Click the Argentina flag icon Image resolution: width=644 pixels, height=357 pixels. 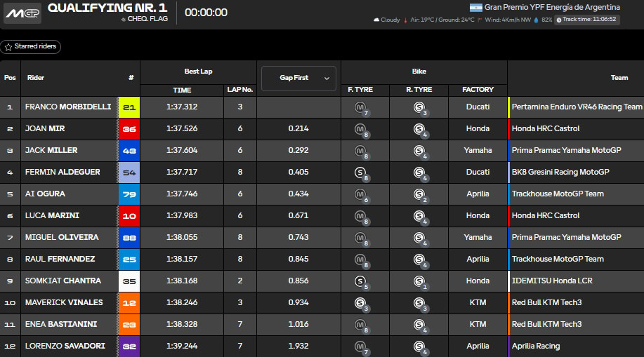475,8
